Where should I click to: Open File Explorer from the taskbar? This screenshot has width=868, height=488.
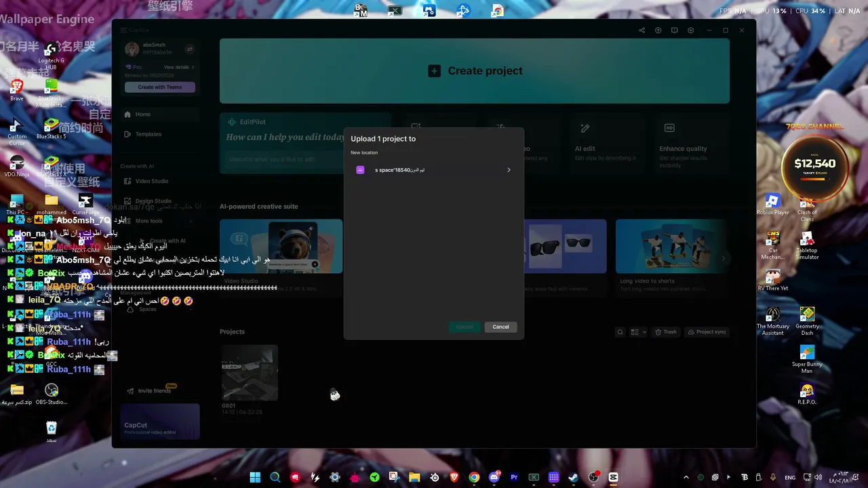pos(414,477)
